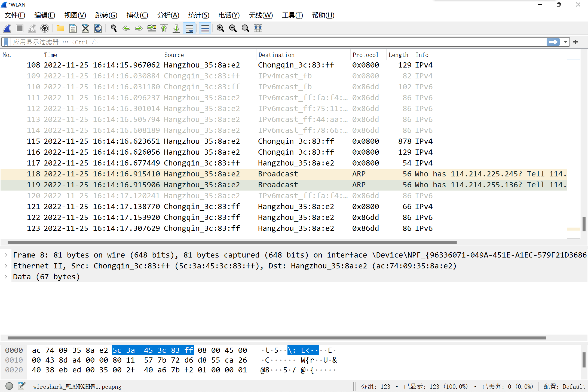588x392 pixels.
Task: Apply the display filter with the arrow button
Action: [x=553, y=42]
